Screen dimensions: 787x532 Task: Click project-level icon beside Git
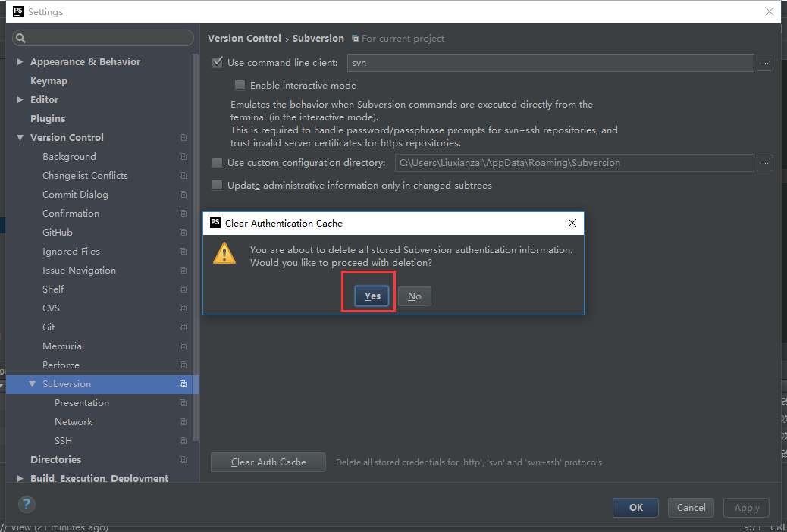click(183, 327)
